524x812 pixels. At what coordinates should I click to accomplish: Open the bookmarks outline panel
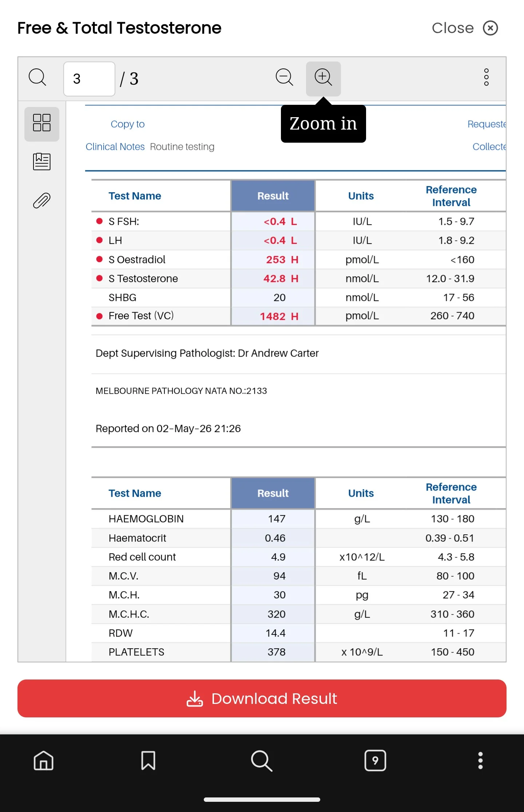[x=42, y=162]
